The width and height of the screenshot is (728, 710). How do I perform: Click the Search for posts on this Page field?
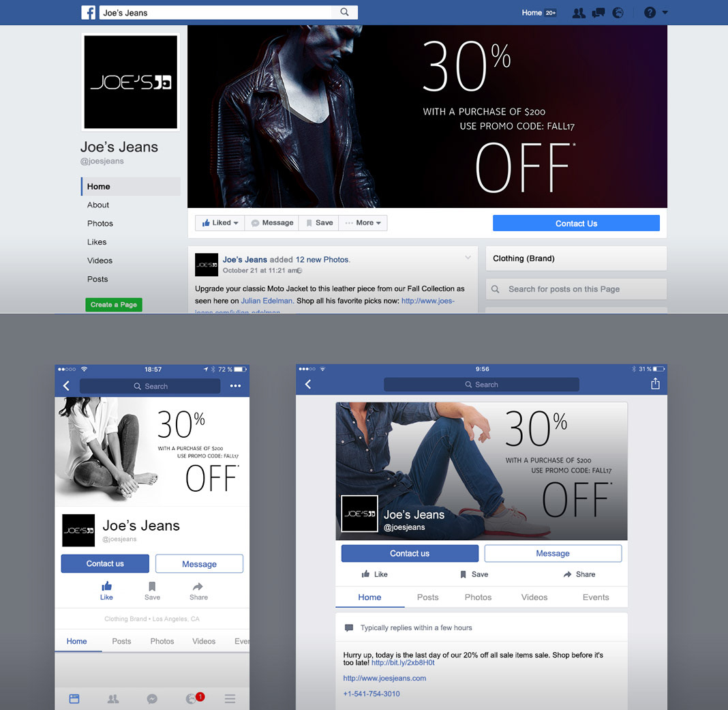click(576, 289)
